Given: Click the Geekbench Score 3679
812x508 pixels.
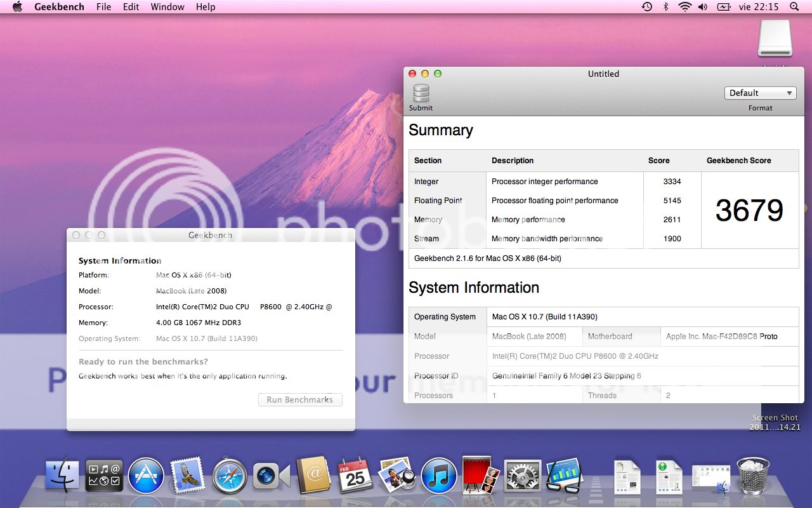Looking at the screenshot, I should (x=750, y=210).
